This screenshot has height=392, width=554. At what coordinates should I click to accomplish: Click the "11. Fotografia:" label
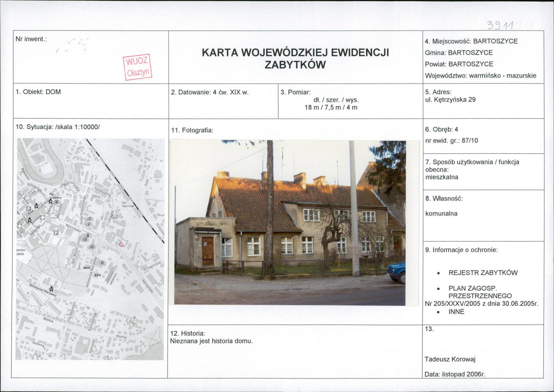coord(192,130)
